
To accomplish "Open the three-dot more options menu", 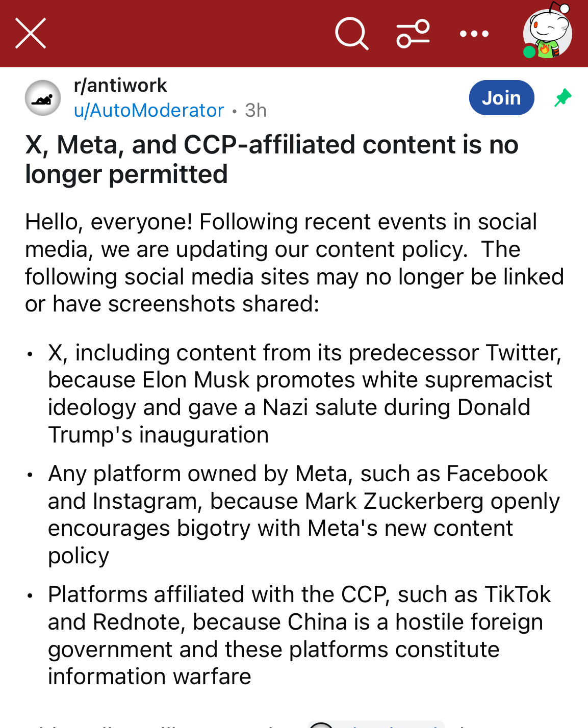I will [x=474, y=34].
